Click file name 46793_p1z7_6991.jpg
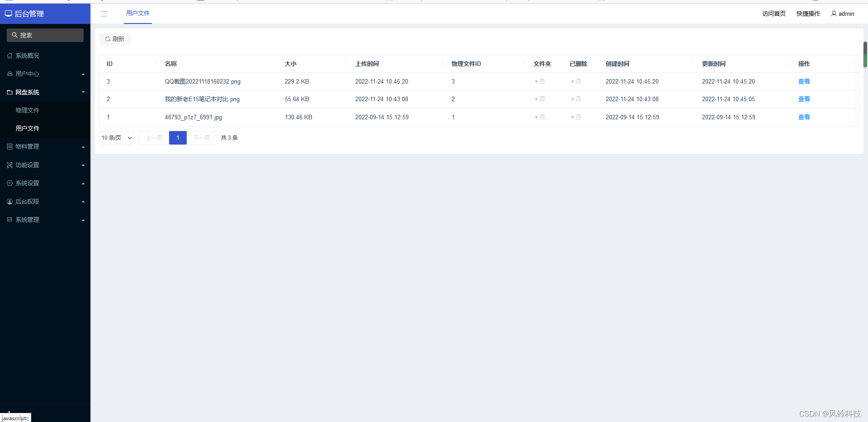The width and height of the screenshot is (868, 422). tap(193, 117)
